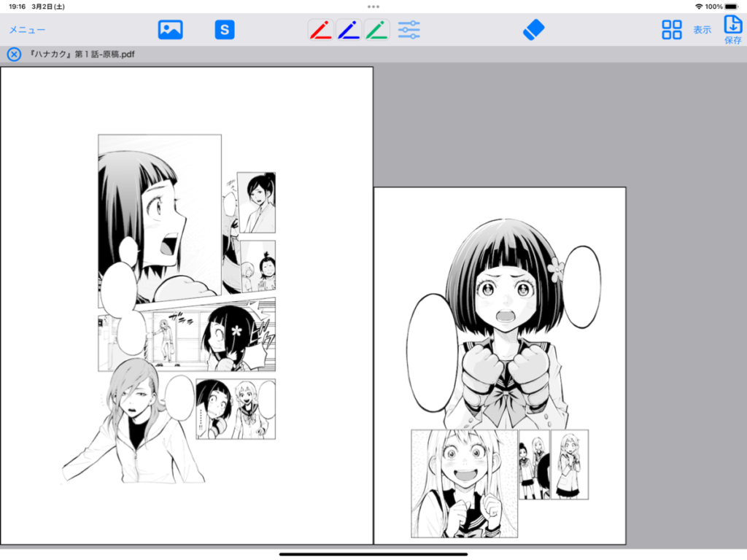
Task: Tap the left manga page
Action: [x=187, y=306]
